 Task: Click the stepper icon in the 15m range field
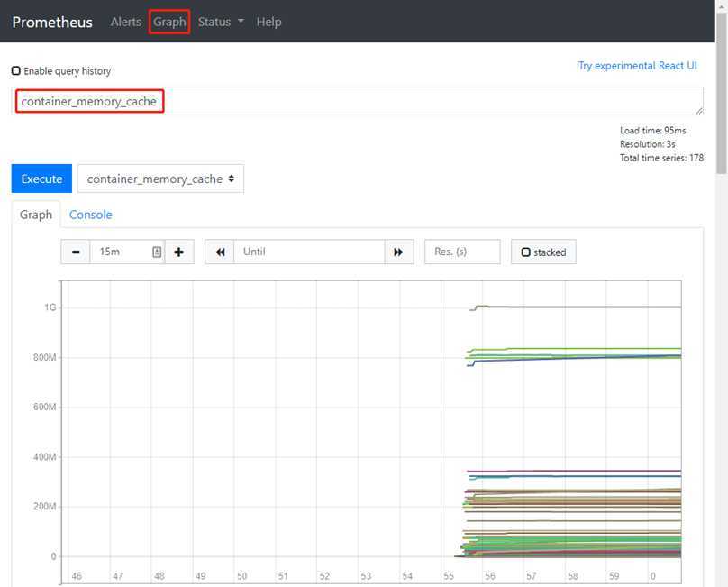(x=157, y=252)
